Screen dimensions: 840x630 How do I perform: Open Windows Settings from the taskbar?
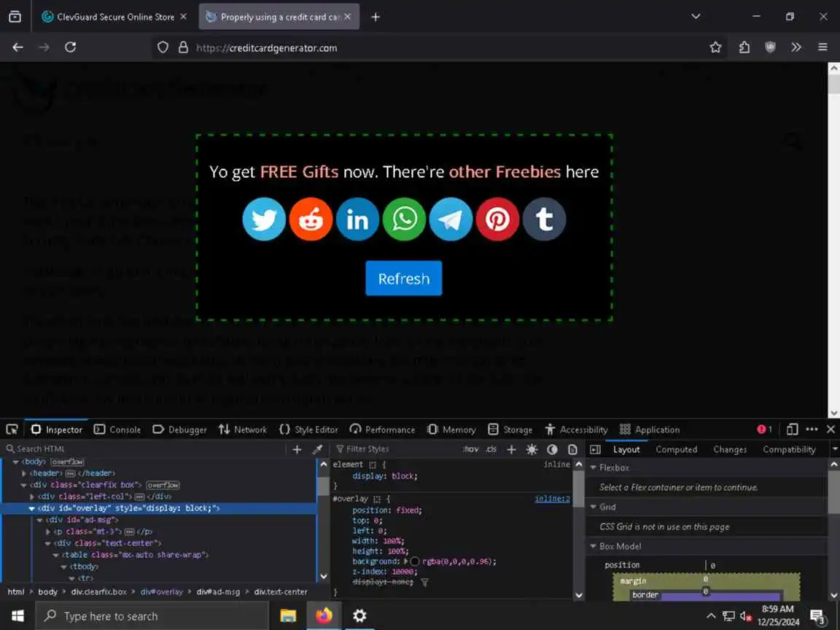click(x=359, y=616)
